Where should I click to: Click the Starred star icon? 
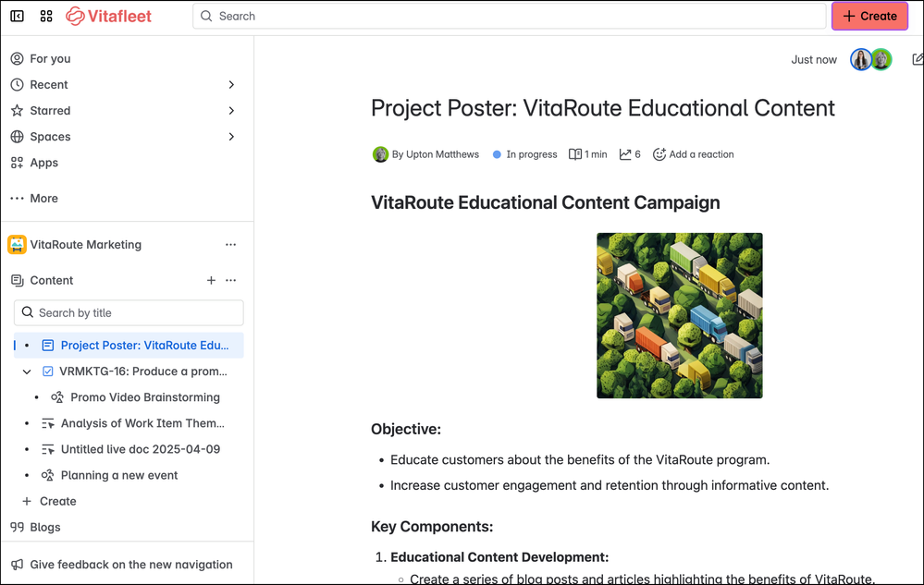(x=17, y=111)
